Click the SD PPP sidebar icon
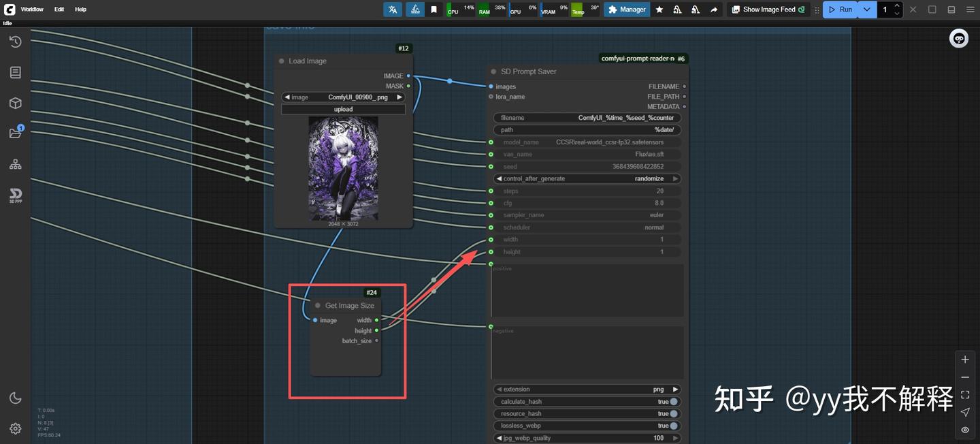The height and width of the screenshot is (444, 980). (x=15, y=196)
